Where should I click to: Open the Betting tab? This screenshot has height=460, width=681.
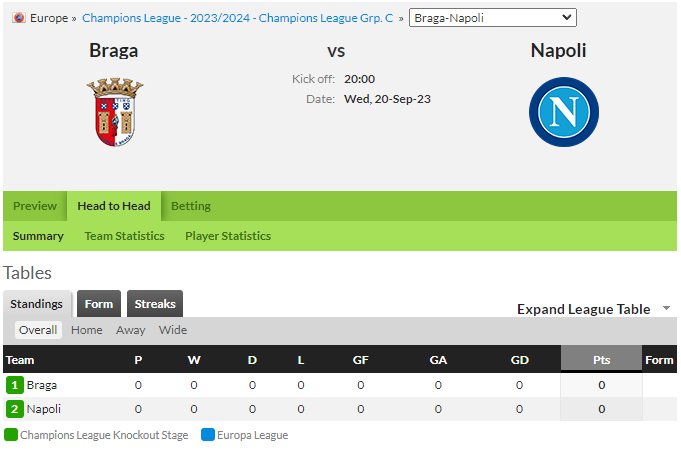click(191, 206)
